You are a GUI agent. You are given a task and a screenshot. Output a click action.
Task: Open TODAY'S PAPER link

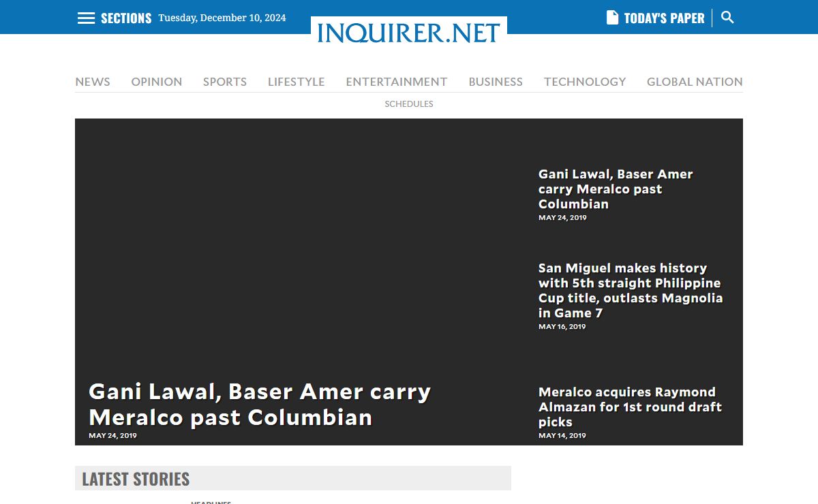[x=664, y=18]
